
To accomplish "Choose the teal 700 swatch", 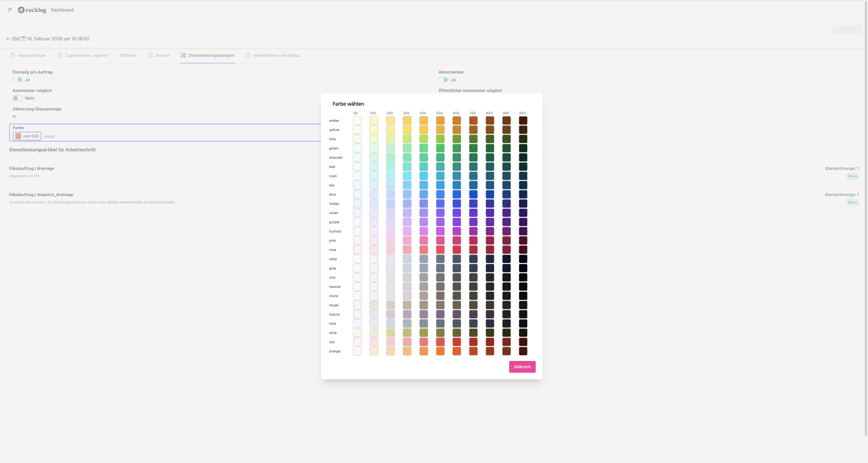I will point(473,167).
